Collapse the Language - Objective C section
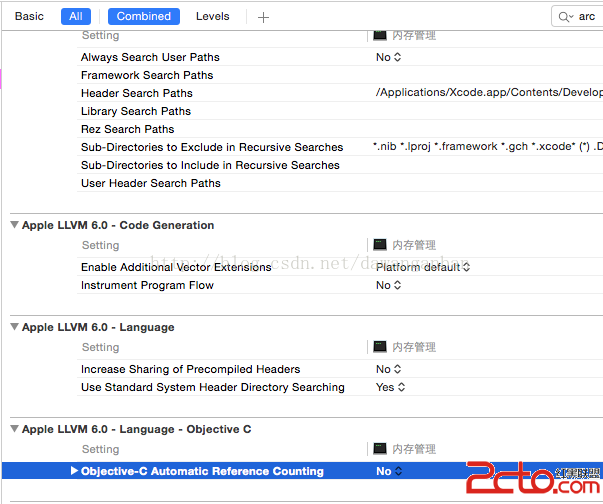 14,429
